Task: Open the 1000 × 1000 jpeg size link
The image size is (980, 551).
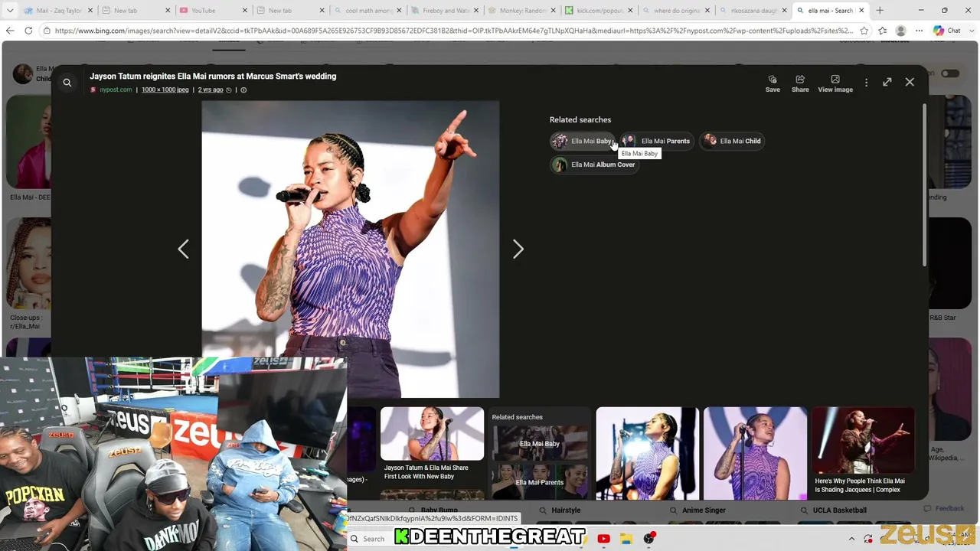Action: pyautogui.click(x=165, y=90)
